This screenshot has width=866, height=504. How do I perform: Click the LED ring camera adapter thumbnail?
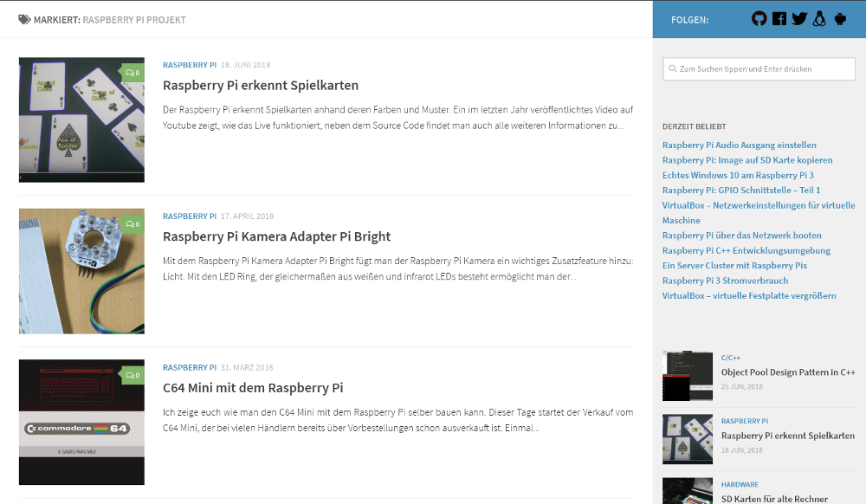click(x=81, y=271)
